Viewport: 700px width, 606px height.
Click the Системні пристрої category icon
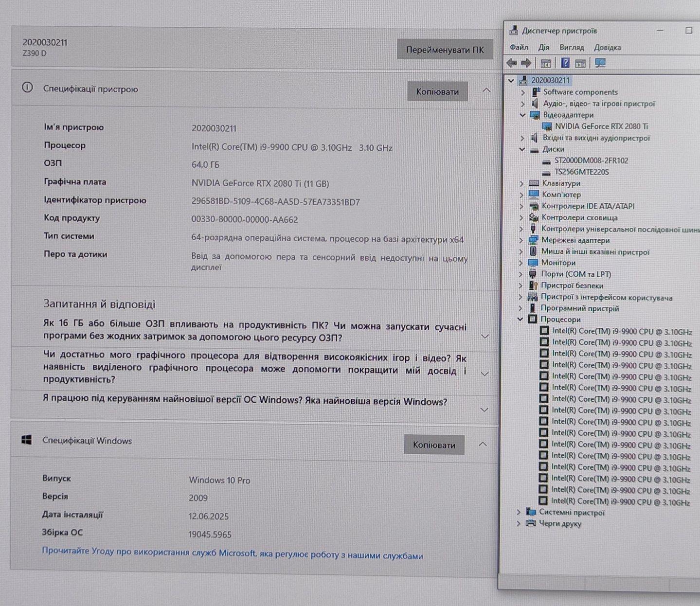click(531, 512)
